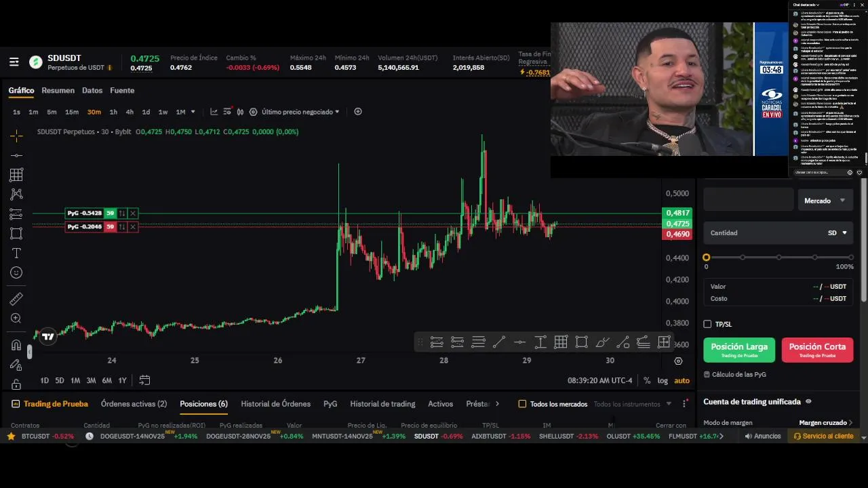Open the Gráfico tab

[21, 90]
